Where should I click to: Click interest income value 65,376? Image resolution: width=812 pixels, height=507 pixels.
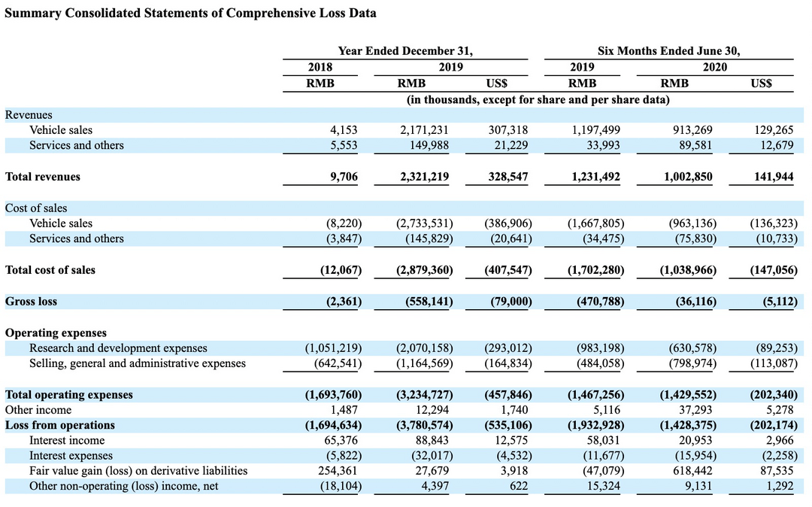click(341, 441)
